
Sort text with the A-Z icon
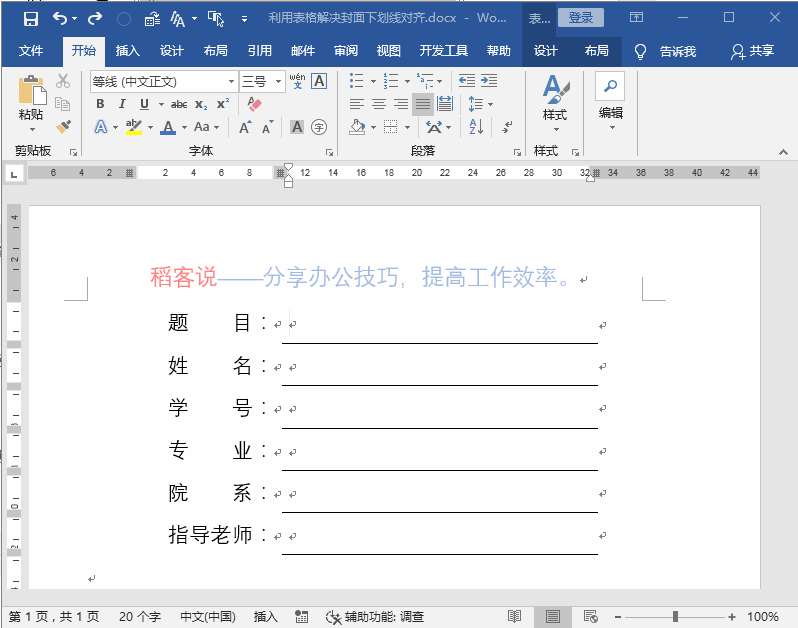(476, 127)
